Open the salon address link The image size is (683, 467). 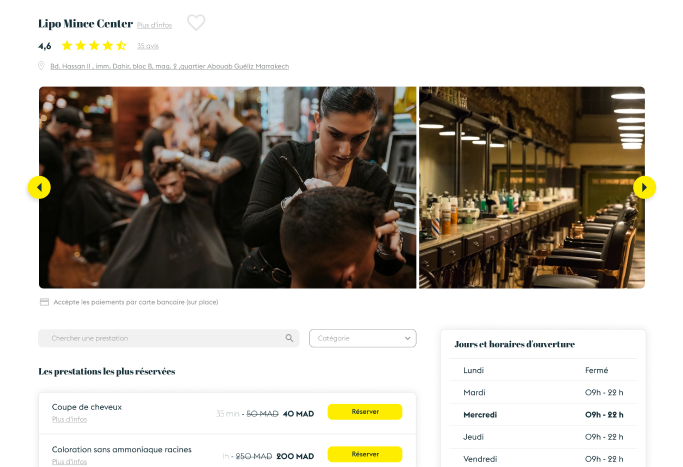coord(169,66)
